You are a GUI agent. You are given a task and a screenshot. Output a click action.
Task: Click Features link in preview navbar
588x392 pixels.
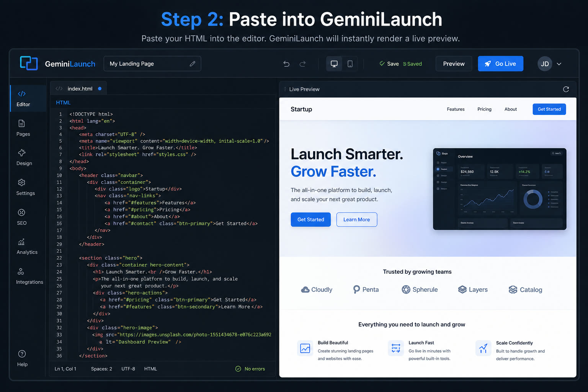456,109
